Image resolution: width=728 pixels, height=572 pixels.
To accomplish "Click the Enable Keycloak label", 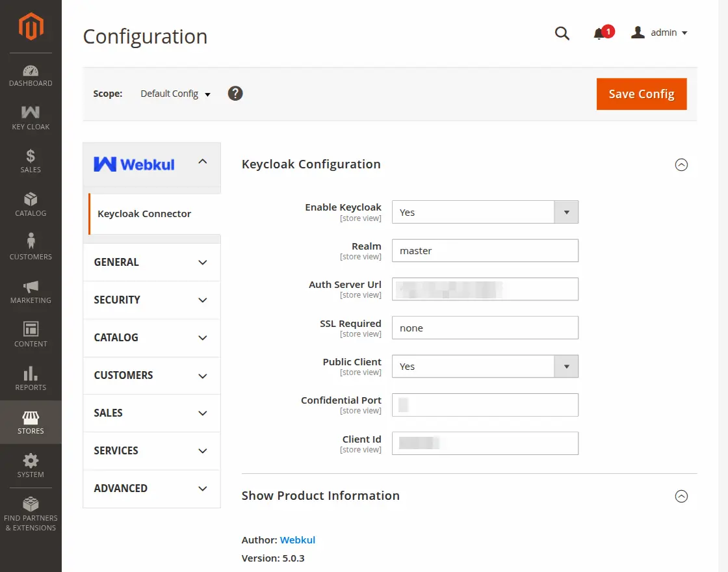I will (343, 207).
